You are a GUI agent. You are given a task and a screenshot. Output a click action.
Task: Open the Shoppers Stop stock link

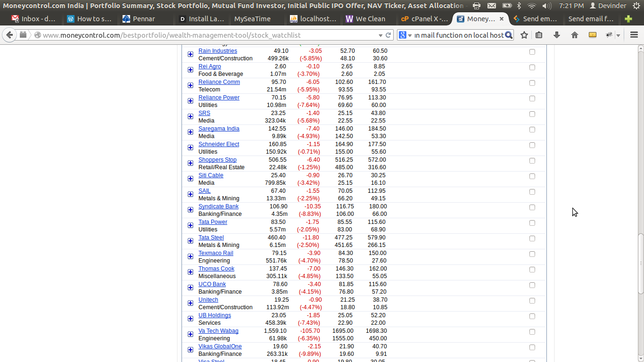tap(217, 160)
